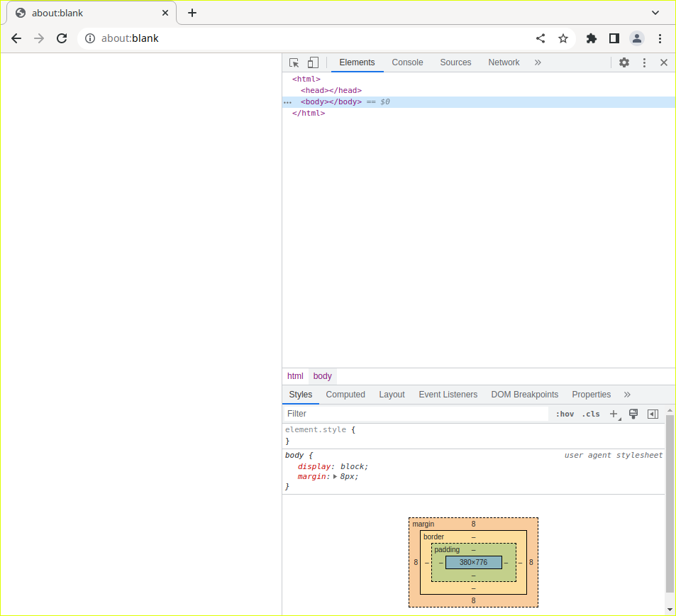The height and width of the screenshot is (616, 676).
Task: Switch to the Computed pane tab
Action: tap(345, 395)
